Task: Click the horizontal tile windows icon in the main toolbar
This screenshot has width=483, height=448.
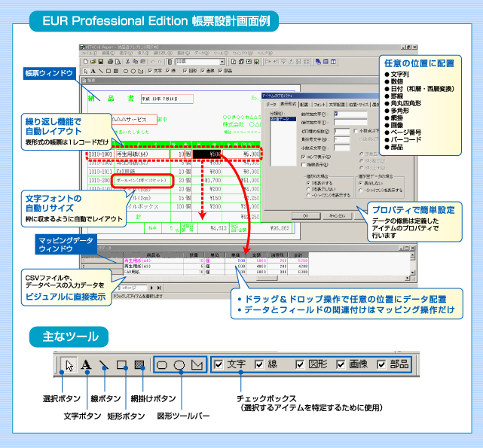Action: pos(326,62)
